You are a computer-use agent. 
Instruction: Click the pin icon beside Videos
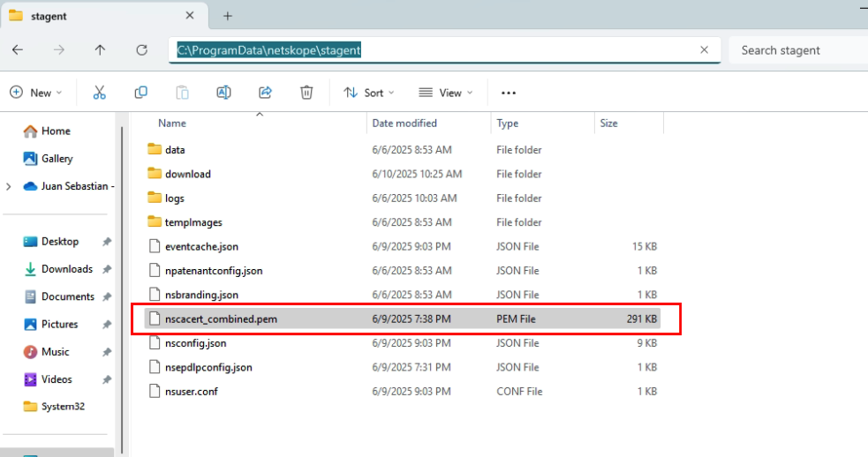[x=107, y=379]
